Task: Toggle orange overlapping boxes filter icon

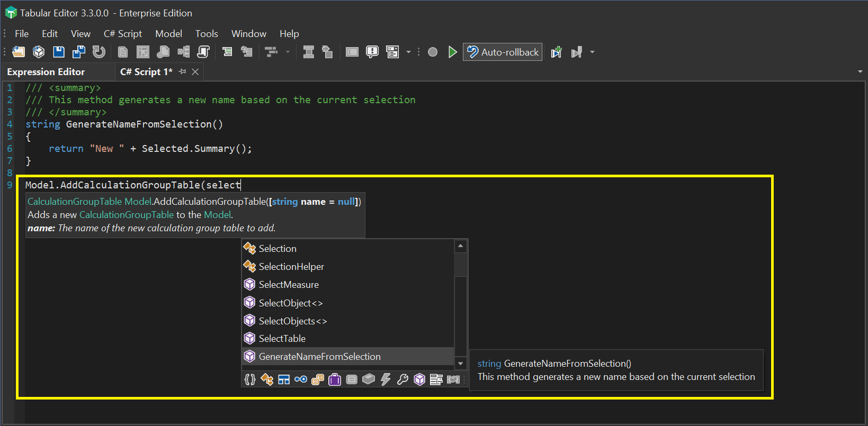Action: tap(318, 379)
